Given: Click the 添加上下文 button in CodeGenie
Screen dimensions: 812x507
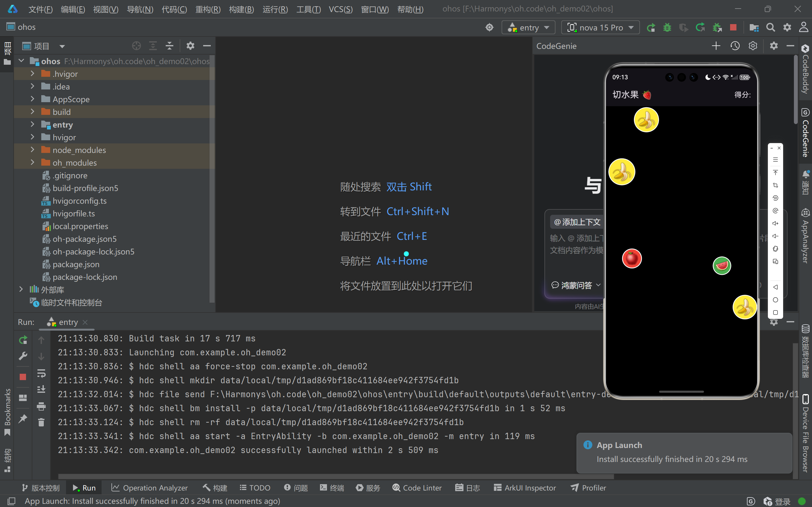Looking at the screenshot, I should click(x=577, y=222).
